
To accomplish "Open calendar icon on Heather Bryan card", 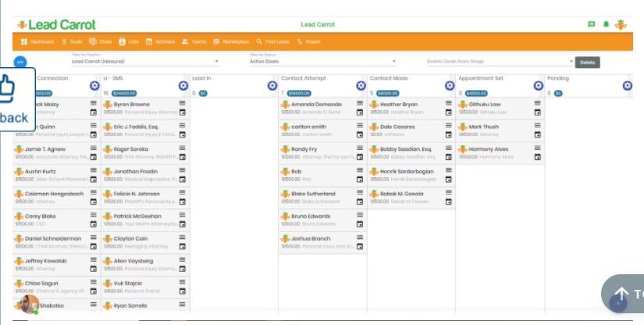I will (x=449, y=112).
